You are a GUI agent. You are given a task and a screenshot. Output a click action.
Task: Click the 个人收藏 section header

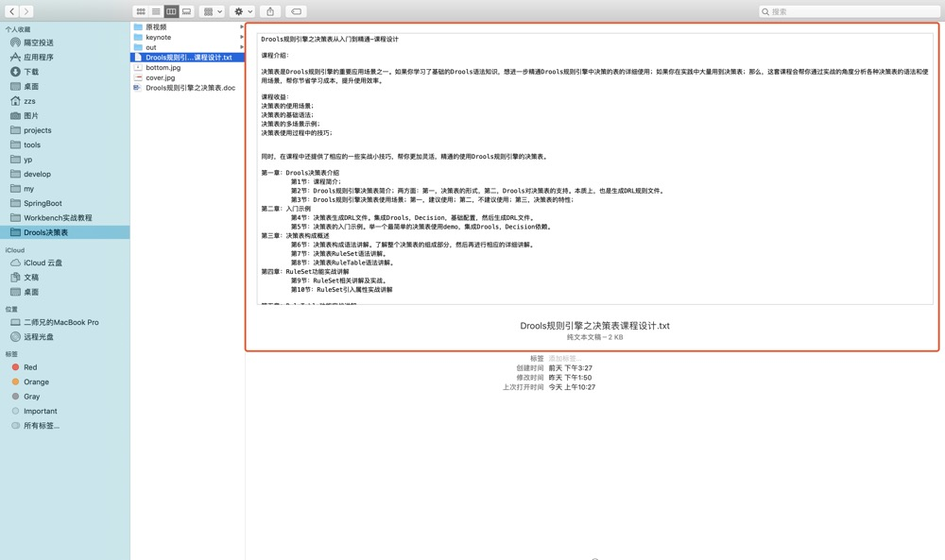click(x=17, y=29)
